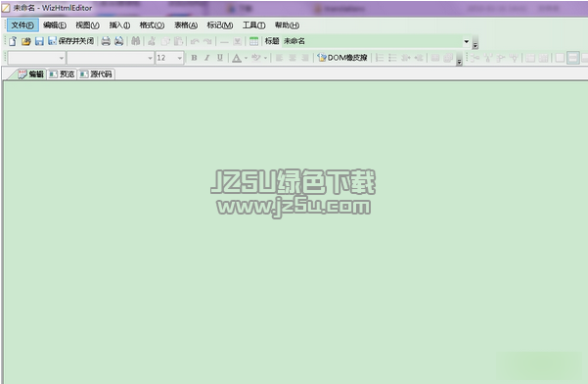Open the paragraph style combo box
Screen dimensions: 588x384
(x=36, y=58)
